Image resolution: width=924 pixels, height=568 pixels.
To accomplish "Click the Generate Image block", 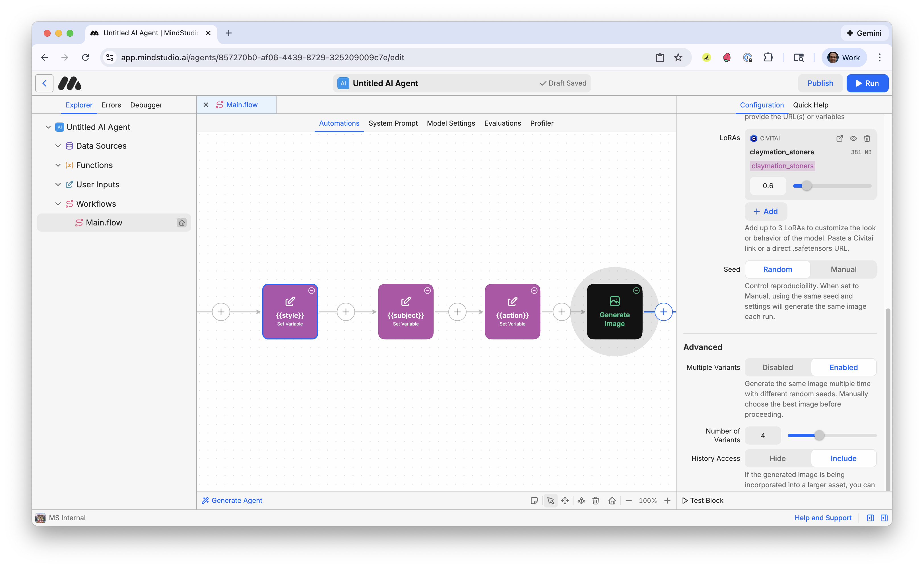I will [614, 311].
